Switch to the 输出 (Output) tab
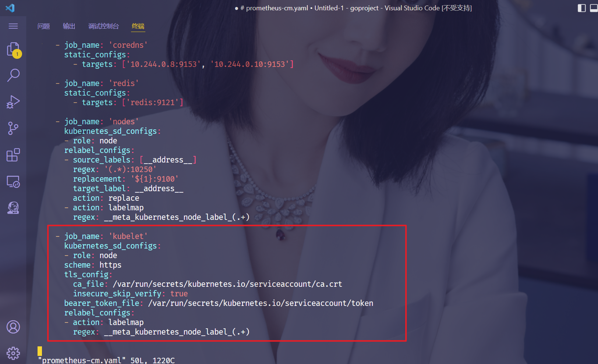The image size is (598, 364). (x=69, y=26)
